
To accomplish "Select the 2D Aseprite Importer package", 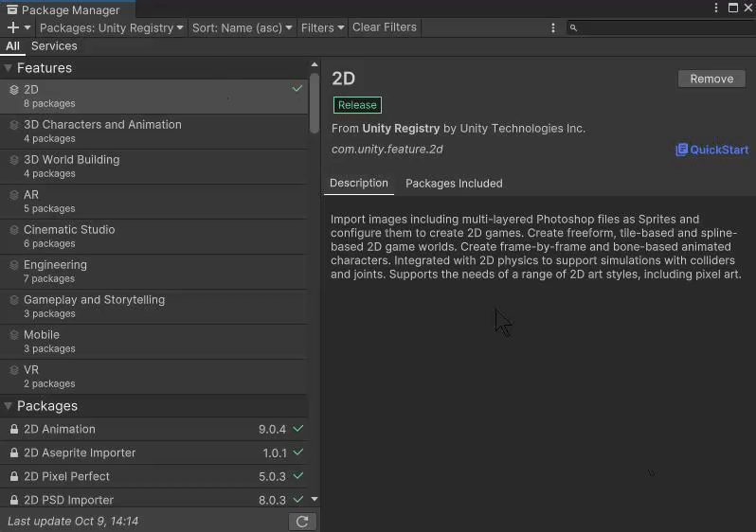I will [153, 453].
